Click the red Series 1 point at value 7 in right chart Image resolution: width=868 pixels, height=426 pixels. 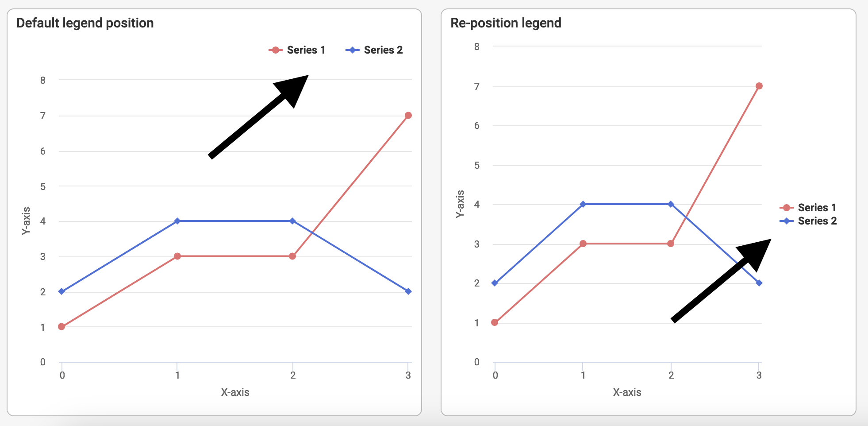pyautogui.click(x=759, y=86)
